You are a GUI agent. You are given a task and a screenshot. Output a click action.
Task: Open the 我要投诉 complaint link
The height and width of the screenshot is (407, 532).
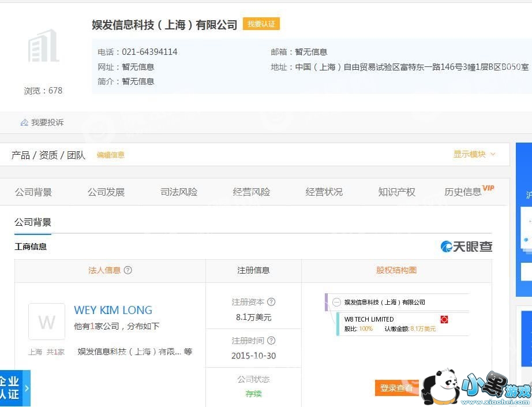(x=47, y=122)
